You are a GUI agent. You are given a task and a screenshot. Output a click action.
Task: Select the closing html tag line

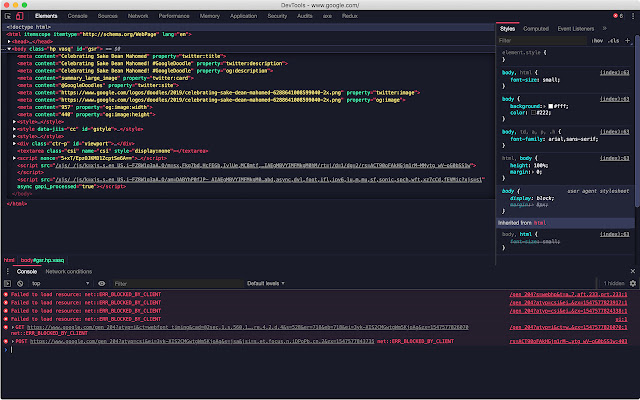coord(17,204)
